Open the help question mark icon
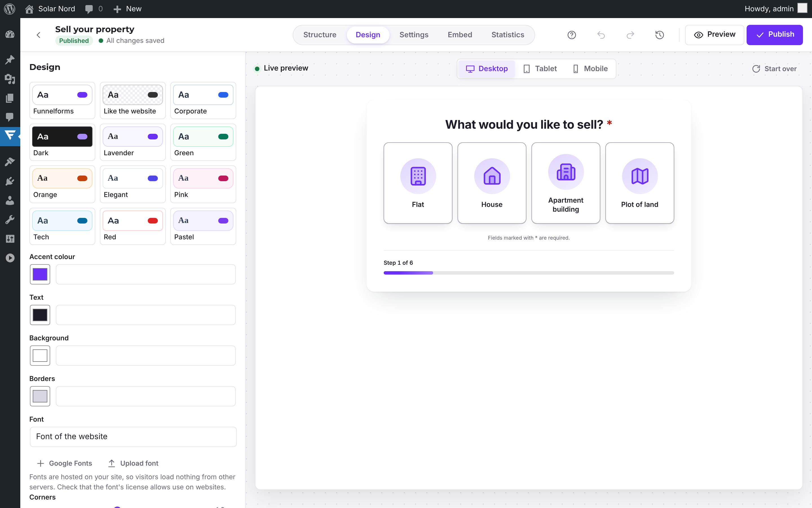This screenshot has height=508, width=812. click(572, 35)
